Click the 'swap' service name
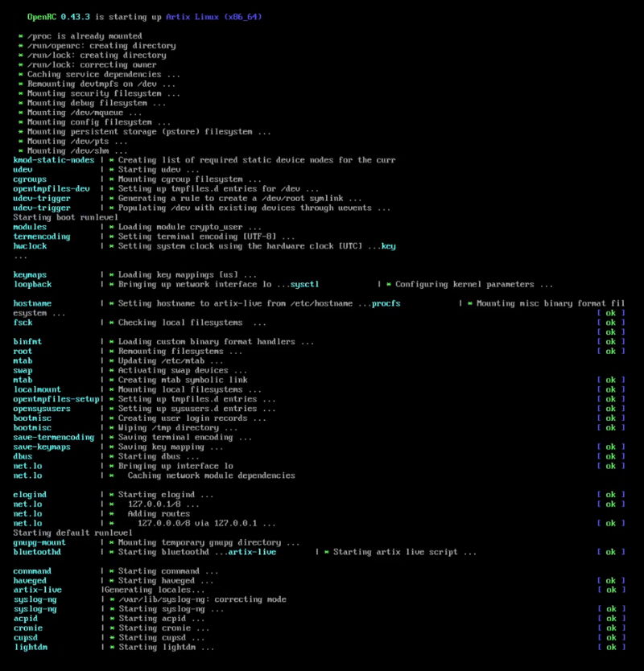The height and width of the screenshot is (671, 644). 23,371
